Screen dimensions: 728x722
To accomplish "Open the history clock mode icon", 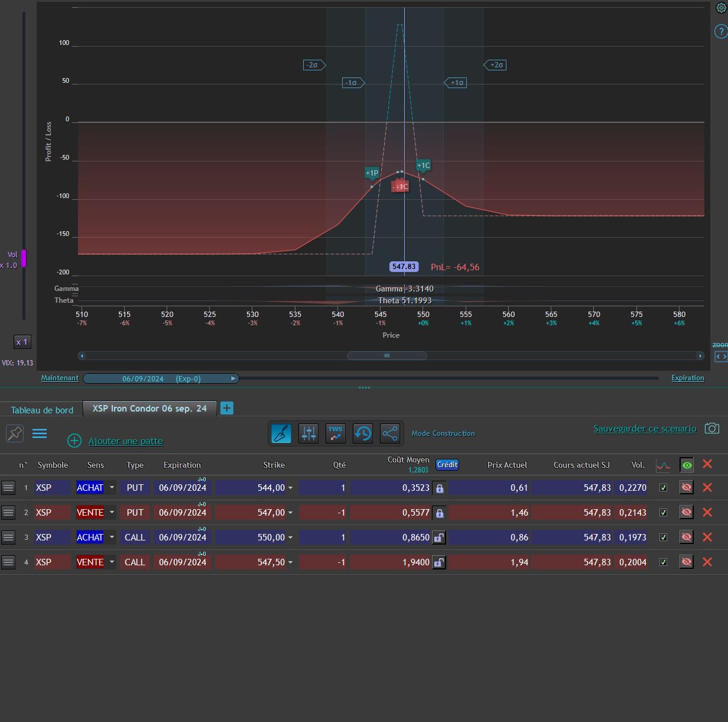I will [x=363, y=433].
